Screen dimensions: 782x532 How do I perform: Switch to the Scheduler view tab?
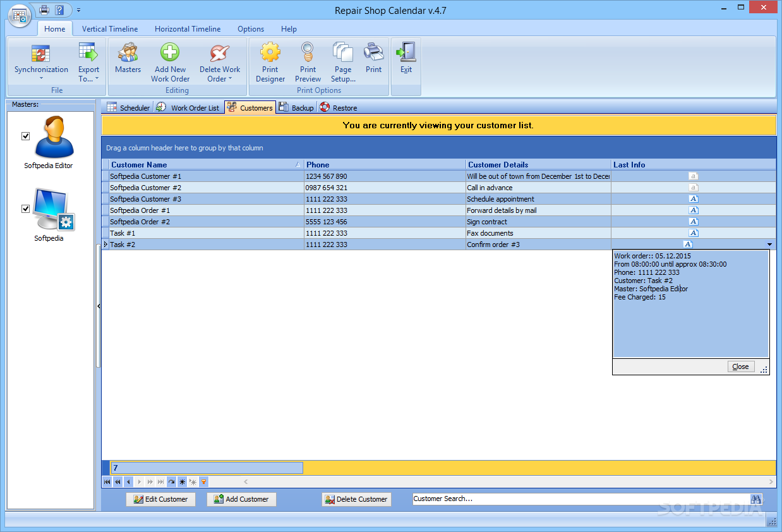(128, 108)
